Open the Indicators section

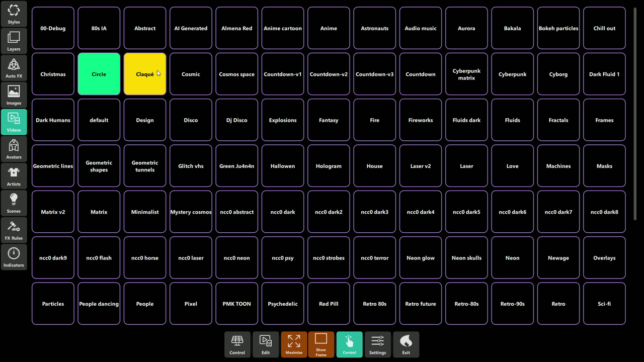[x=14, y=256]
